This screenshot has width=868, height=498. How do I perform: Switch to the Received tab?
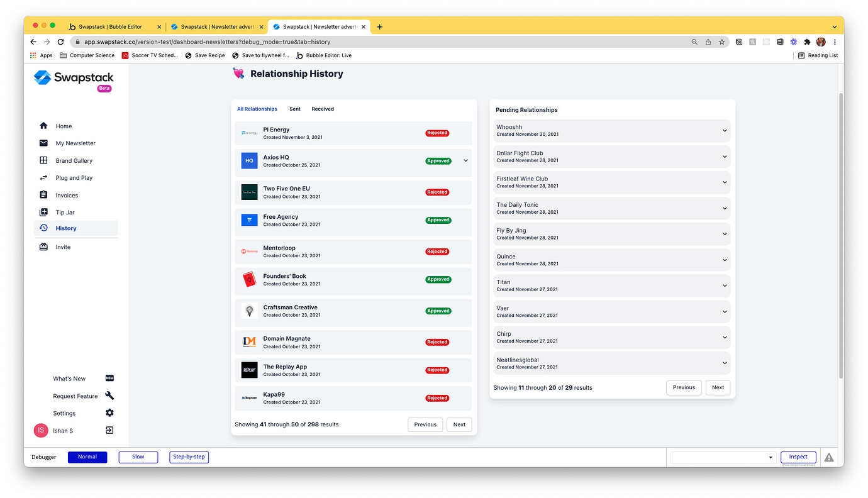point(322,109)
